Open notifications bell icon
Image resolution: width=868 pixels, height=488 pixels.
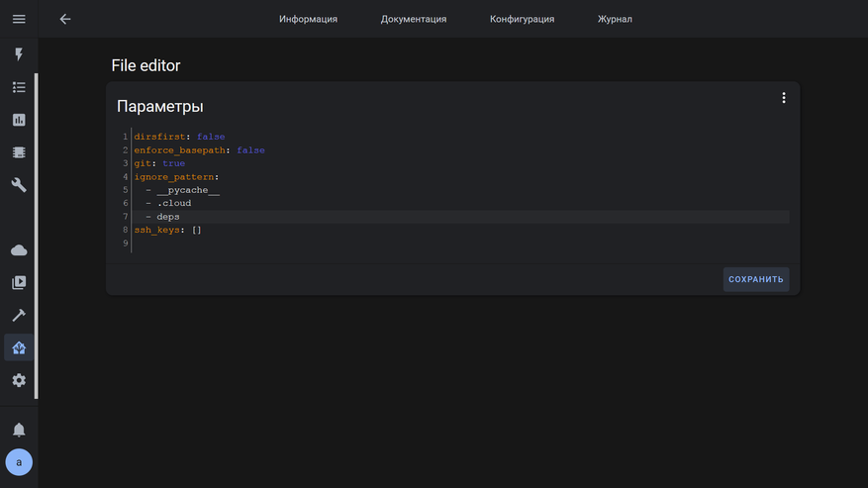point(19,430)
